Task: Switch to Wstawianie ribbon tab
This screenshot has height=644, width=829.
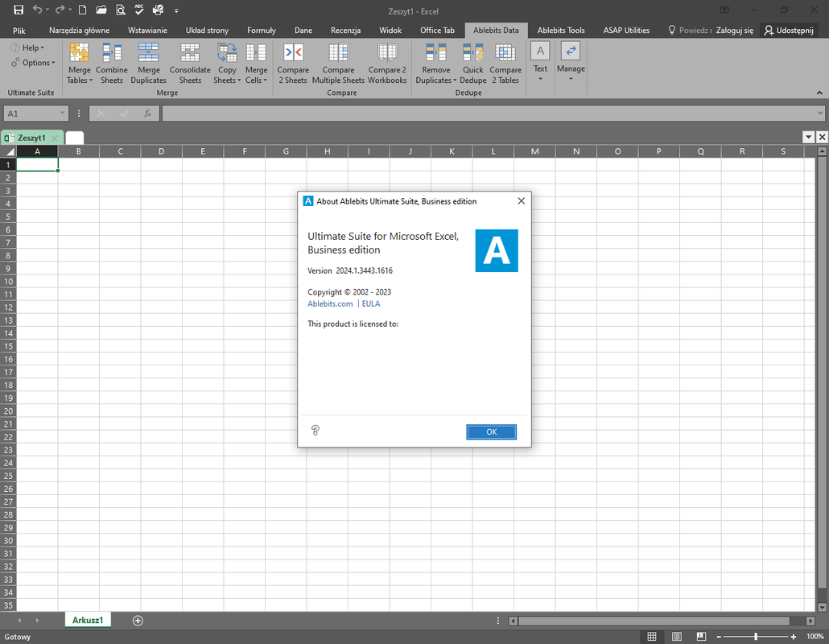Action: point(147,30)
